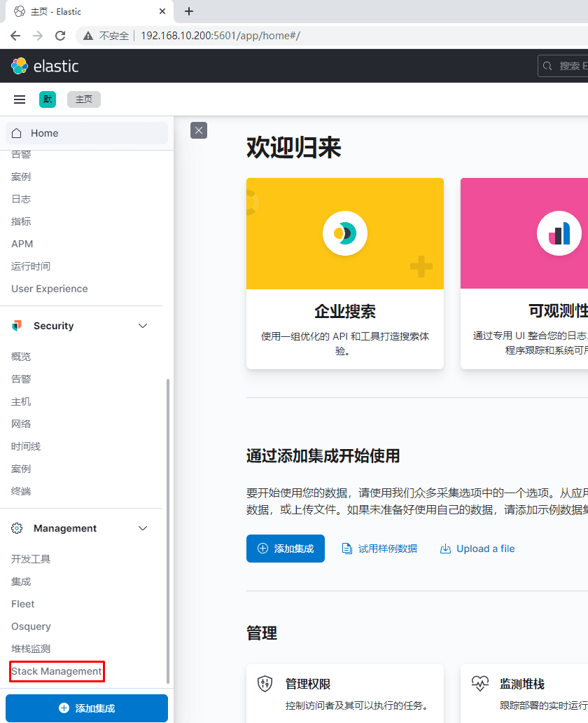Open 案例 under Observability section

(21, 177)
